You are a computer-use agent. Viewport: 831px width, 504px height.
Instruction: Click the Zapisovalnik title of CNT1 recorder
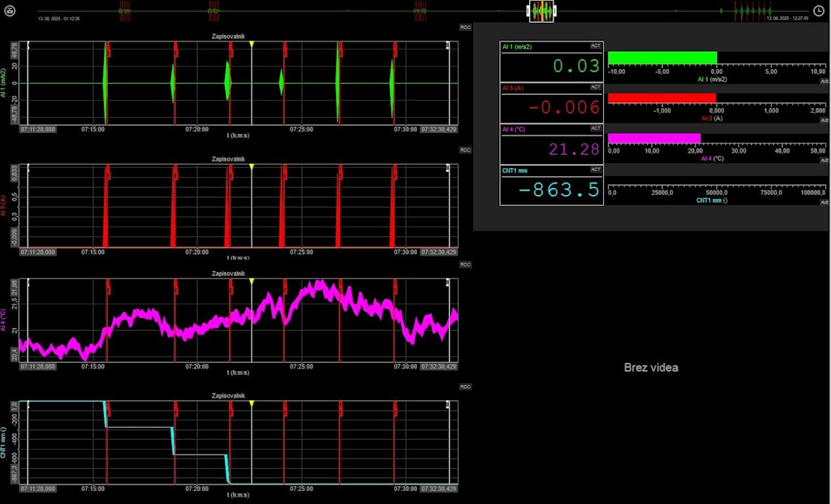pos(228,396)
